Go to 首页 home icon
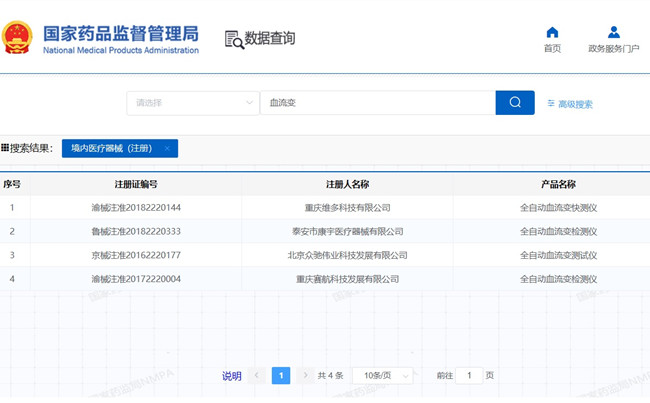This screenshot has width=650, height=403. pyautogui.click(x=552, y=32)
